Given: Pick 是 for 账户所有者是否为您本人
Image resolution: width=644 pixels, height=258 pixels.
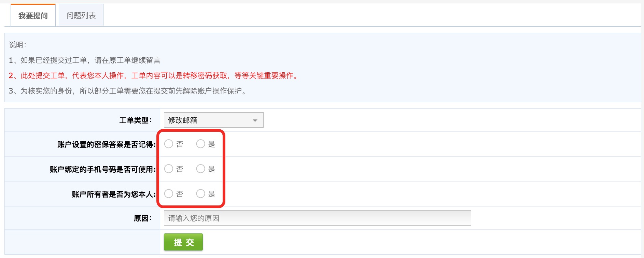Looking at the screenshot, I should coord(201,194).
